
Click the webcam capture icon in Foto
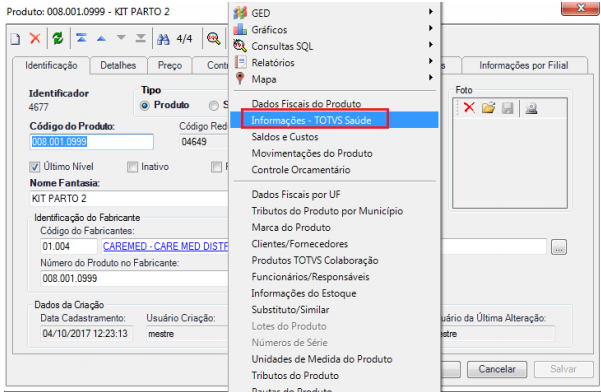click(531, 108)
